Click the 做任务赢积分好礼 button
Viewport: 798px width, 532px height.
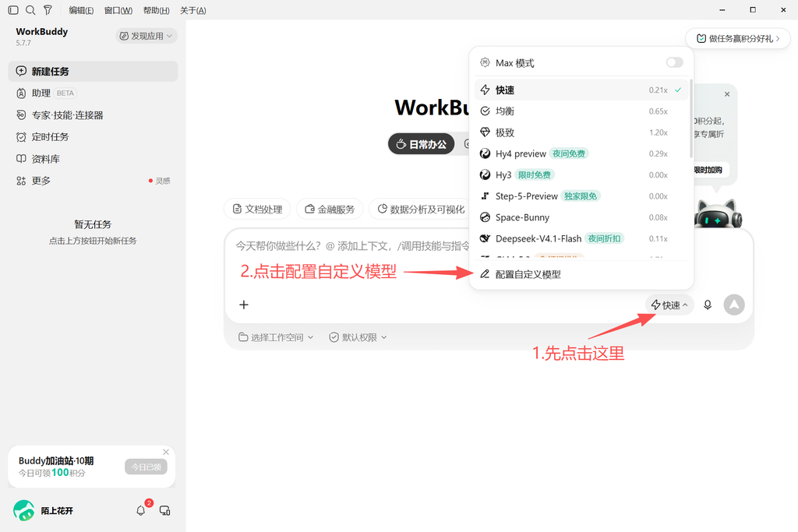(x=738, y=39)
